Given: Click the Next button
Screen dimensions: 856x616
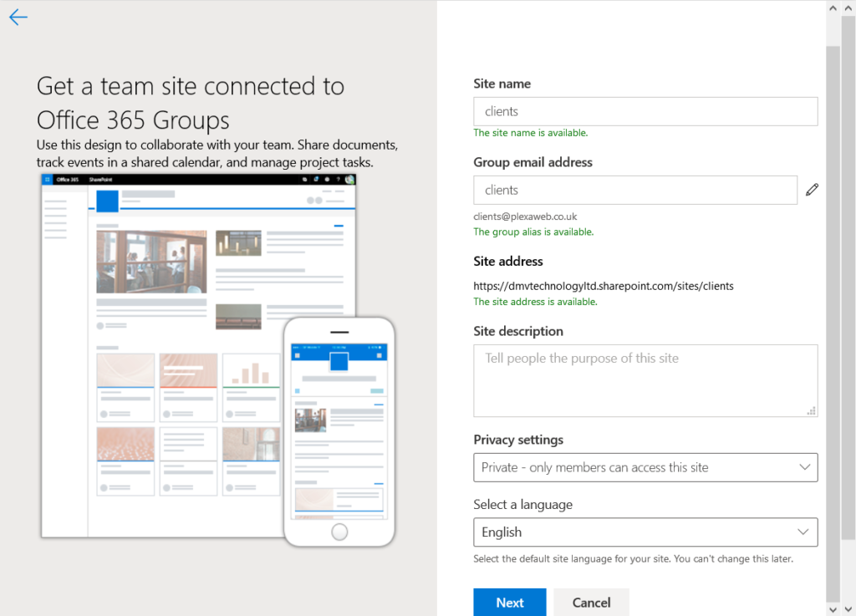Looking at the screenshot, I should 509,602.
